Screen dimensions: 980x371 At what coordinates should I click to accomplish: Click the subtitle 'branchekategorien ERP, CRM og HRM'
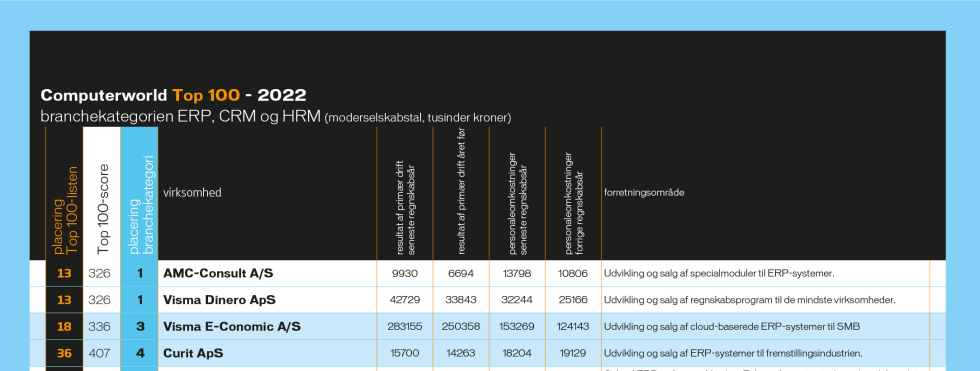point(181,117)
